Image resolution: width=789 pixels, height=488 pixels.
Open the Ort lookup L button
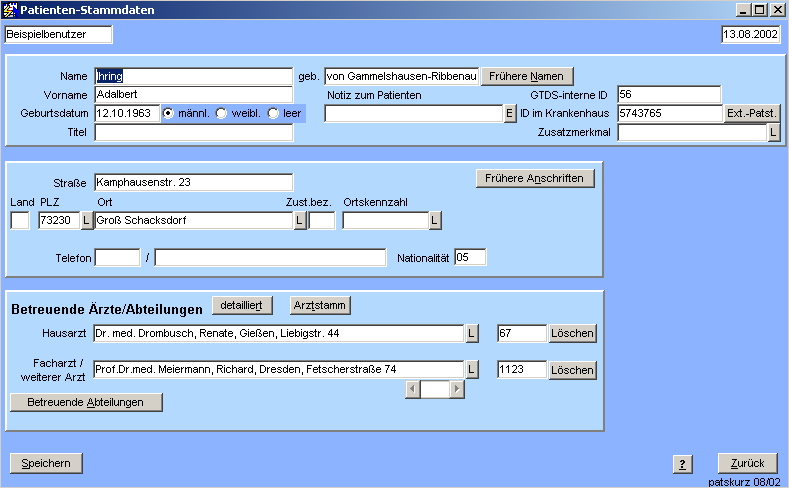(300, 220)
